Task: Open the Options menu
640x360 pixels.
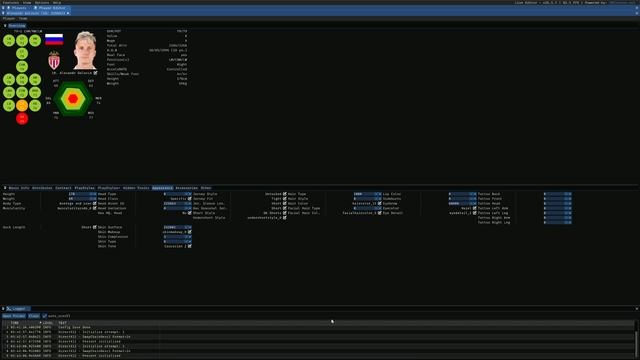Action: click(42, 2)
